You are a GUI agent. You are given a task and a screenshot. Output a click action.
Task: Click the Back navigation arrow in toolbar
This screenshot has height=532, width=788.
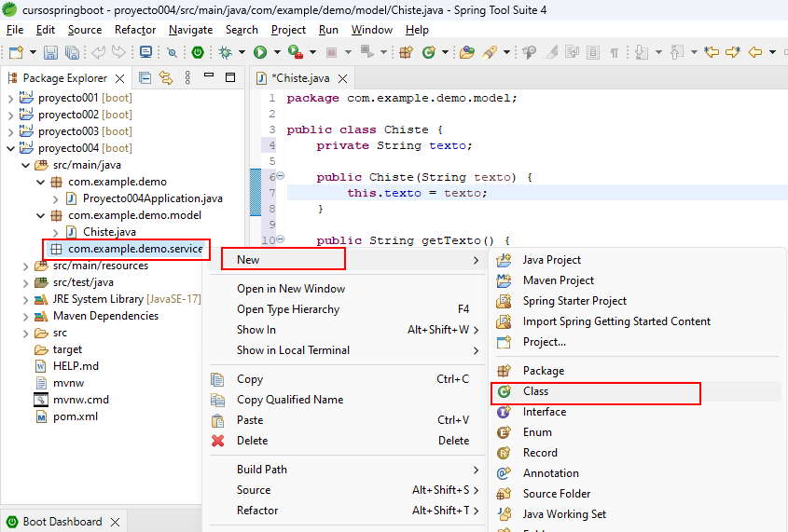pos(755,52)
